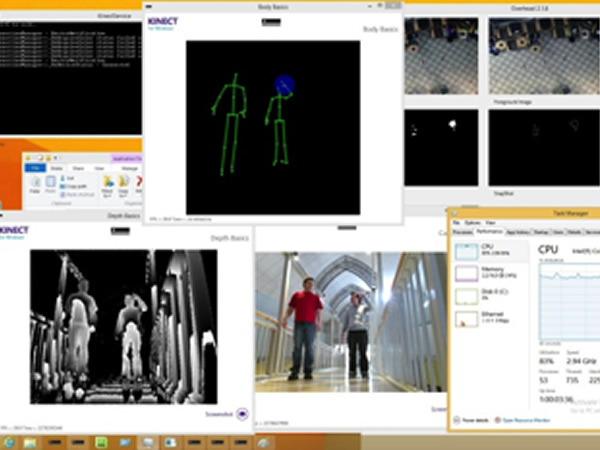The height and width of the screenshot is (450, 600).
Task: Click the dark snapshot image in Overhead window
Action: point(544,148)
